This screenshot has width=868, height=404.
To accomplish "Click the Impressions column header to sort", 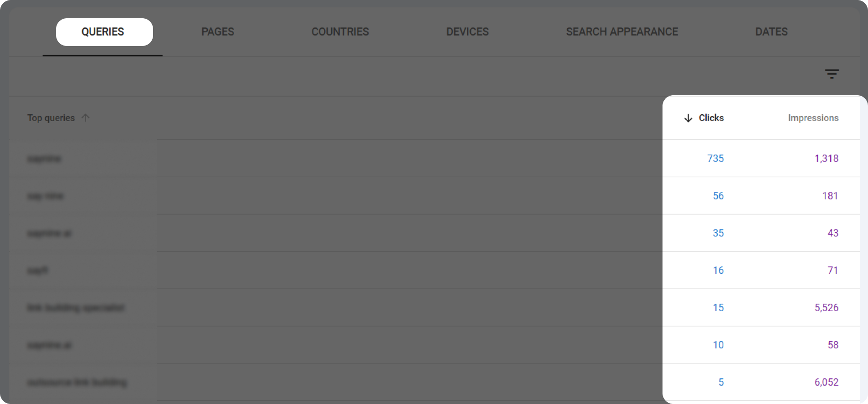I will [813, 118].
